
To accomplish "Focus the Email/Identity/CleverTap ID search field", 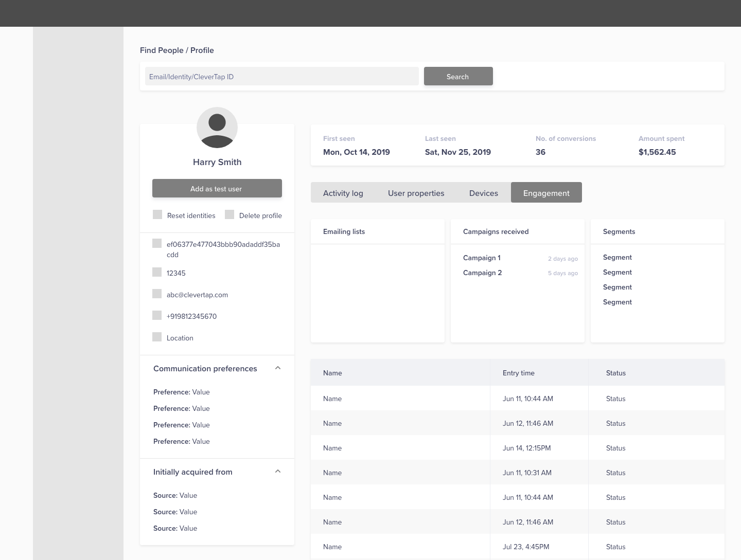I will click(281, 77).
